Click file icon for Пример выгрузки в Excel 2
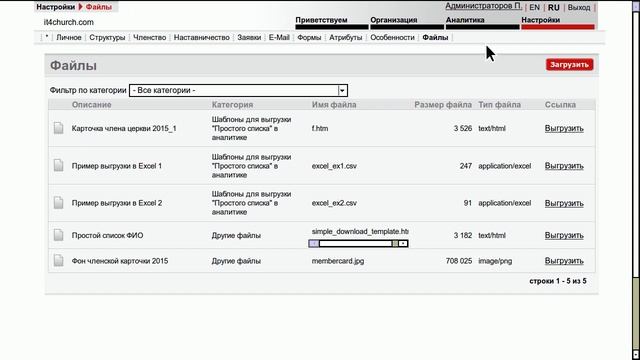The width and height of the screenshot is (640, 360). pyautogui.click(x=58, y=202)
